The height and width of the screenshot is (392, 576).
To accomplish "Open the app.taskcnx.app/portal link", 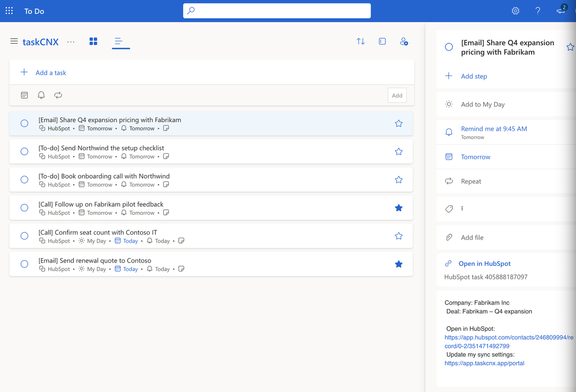I will pyautogui.click(x=484, y=363).
